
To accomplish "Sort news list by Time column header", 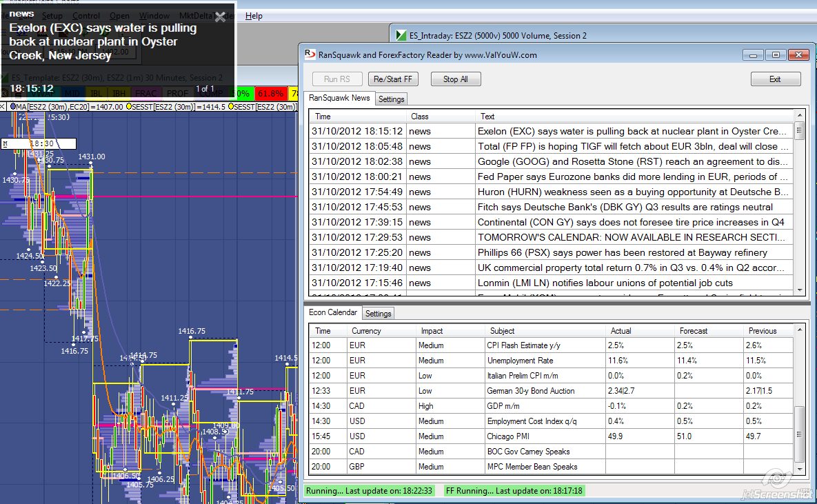I will [357, 117].
